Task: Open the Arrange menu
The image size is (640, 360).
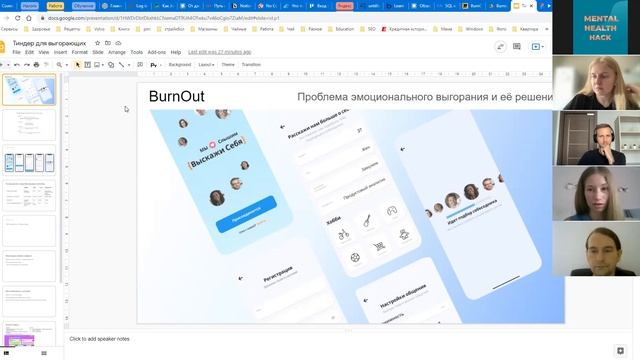Action: pos(117,52)
